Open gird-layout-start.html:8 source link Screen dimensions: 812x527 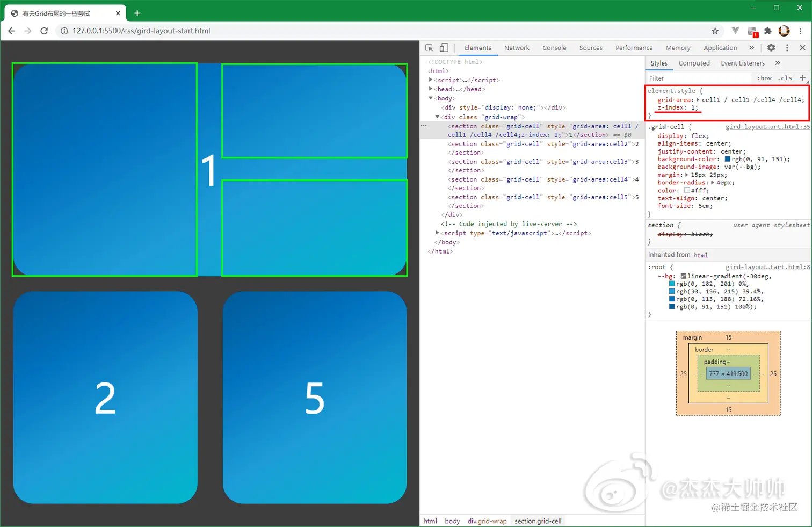coord(767,267)
